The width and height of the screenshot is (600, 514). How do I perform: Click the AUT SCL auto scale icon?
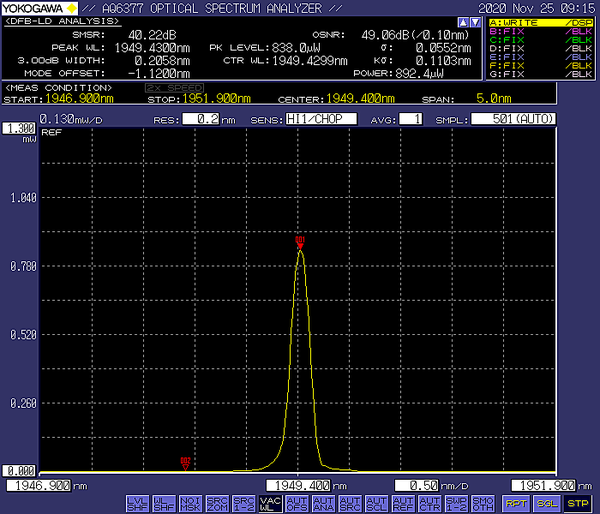(x=376, y=502)
